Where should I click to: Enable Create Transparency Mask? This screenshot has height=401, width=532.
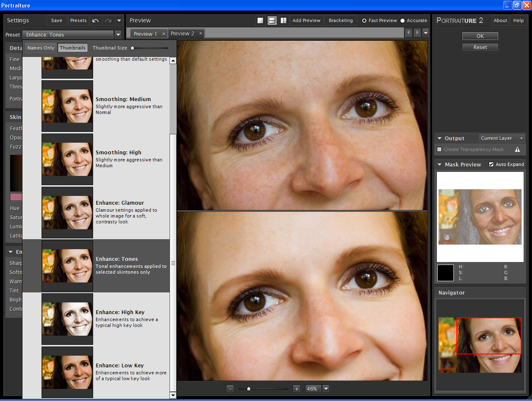[439, 149]
